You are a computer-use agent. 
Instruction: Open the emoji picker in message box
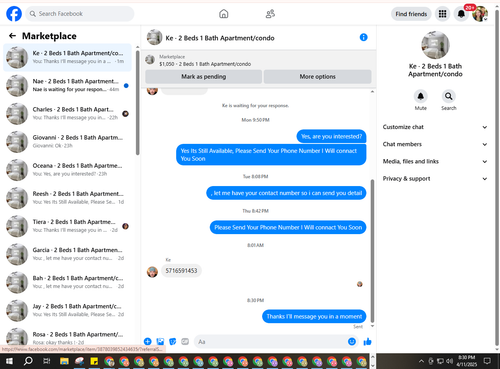tap(352, 341)
